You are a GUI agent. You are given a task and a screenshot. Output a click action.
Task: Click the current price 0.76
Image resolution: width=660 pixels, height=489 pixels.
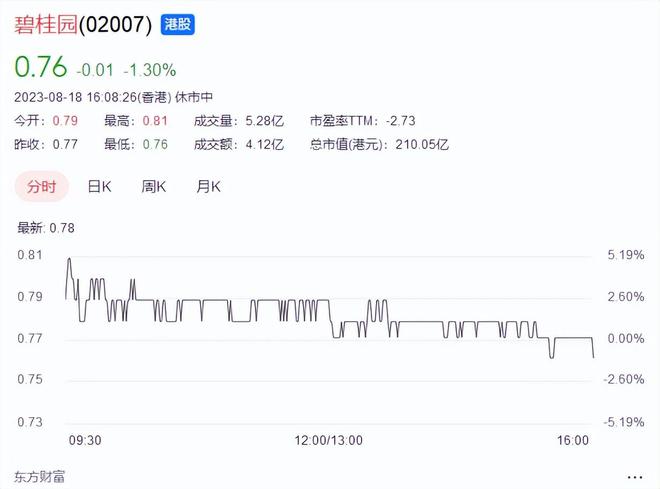tap(41, 67)
